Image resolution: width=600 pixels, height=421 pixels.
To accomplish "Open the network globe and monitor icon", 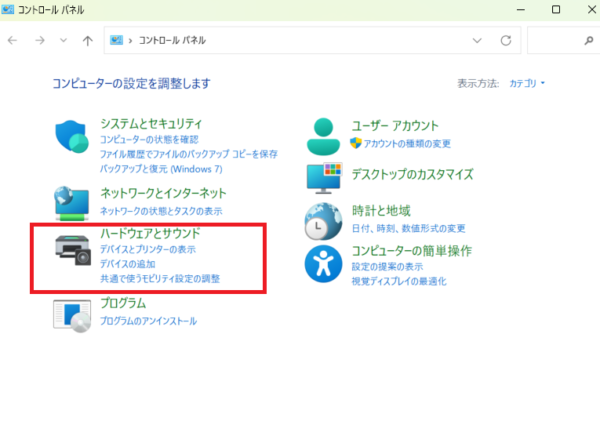I will point(72,204).
